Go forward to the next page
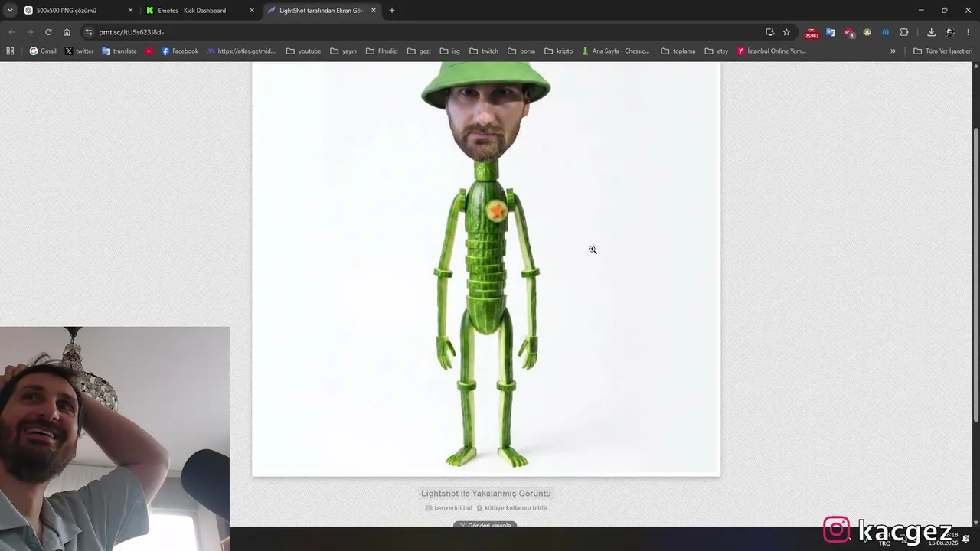This screenshot has width=980, height=551. (30, 32)
